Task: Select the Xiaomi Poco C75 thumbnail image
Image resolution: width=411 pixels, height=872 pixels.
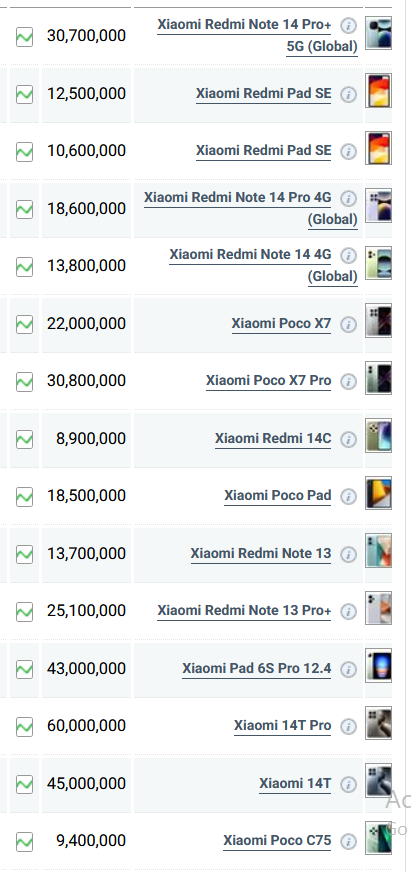Action: click(378, 838)
